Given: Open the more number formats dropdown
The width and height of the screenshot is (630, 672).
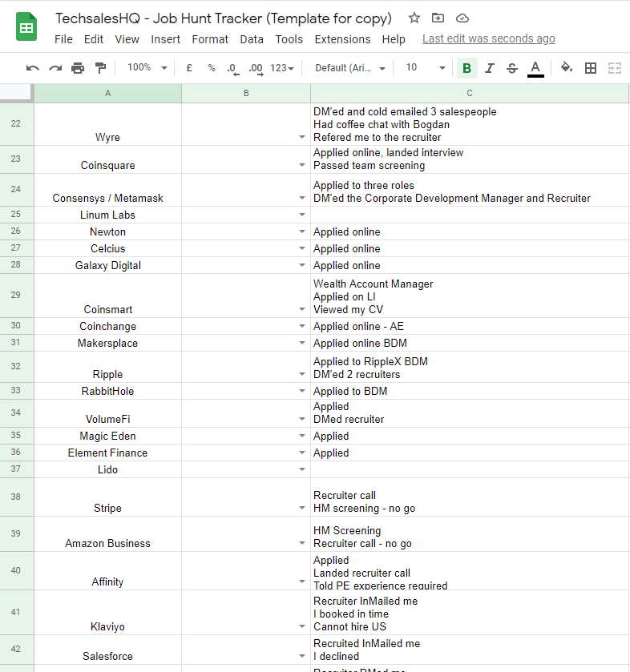Looking at the screenshot, I should (282, 68).
